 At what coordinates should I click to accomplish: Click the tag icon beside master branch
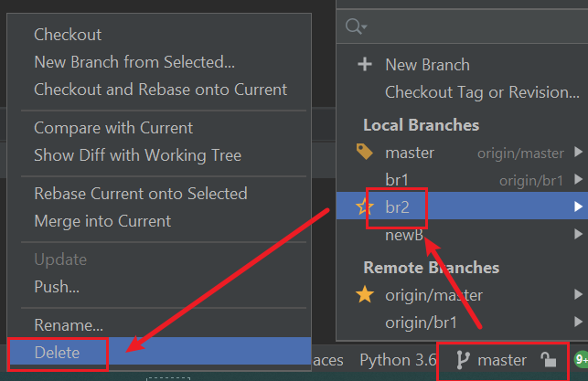click(x=364, y=152)
